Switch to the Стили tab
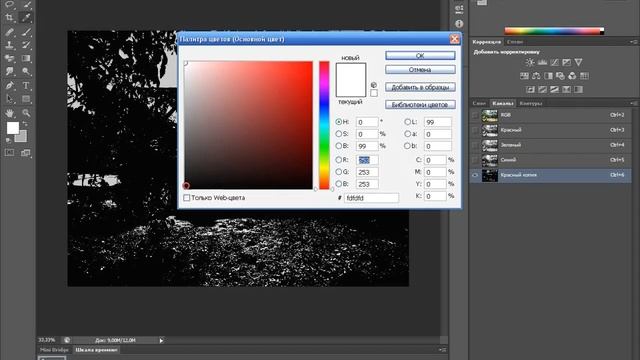The height and width of the screenshot is (360, 640). point(515,42)
